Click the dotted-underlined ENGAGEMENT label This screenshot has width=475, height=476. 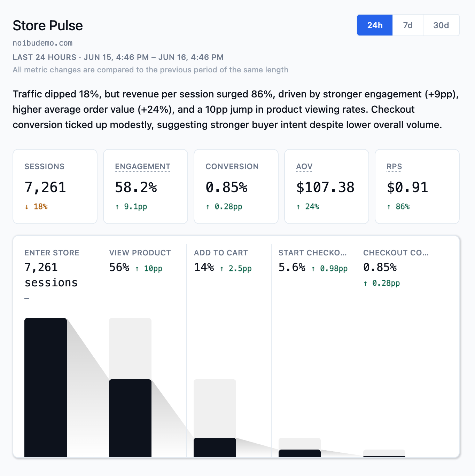pos(142,167)
